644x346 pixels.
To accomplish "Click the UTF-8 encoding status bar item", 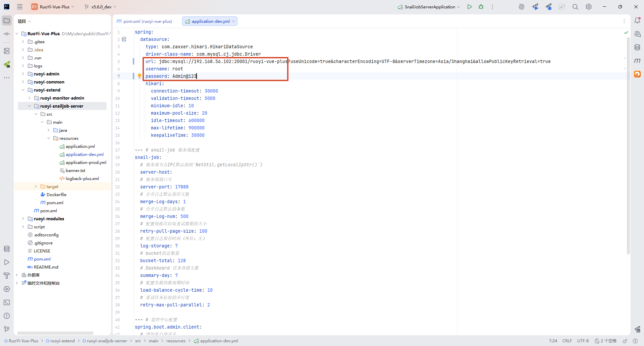I will tap(583, 341).
